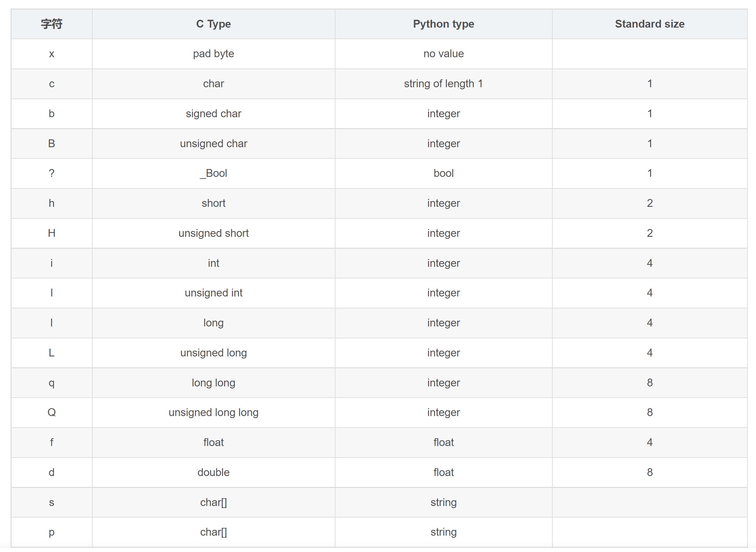Click the C Type column header
This screenshot has width=756, height=552.
214,24
